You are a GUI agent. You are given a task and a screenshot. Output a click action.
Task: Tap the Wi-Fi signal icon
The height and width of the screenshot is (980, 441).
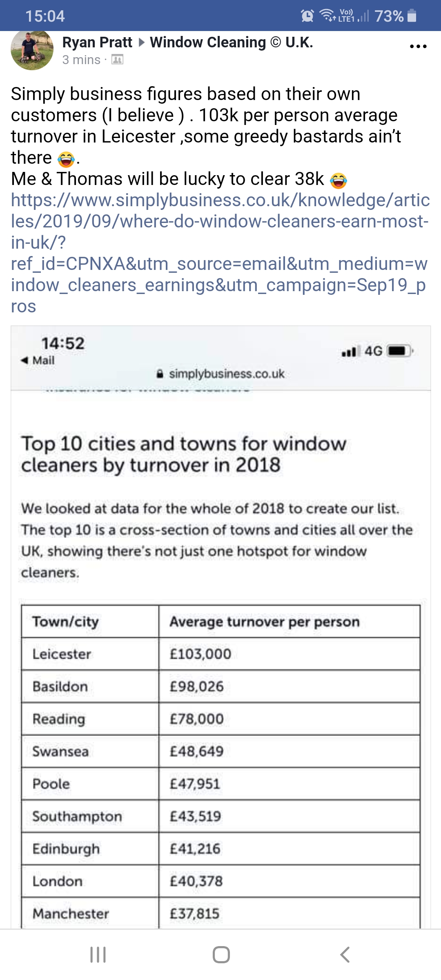327,15
